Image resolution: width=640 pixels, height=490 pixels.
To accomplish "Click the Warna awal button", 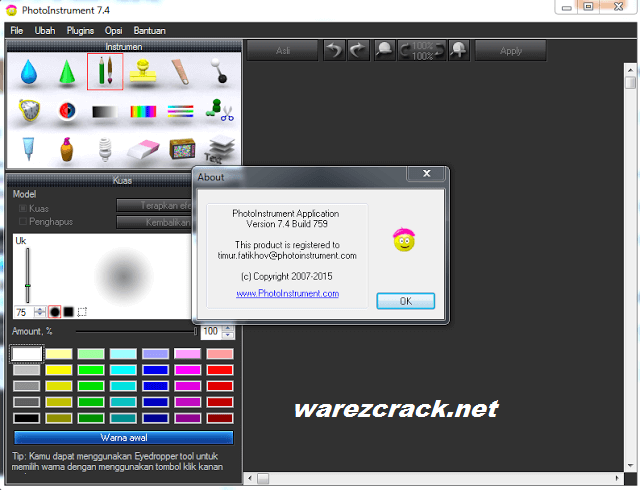I will pos(124,438).
